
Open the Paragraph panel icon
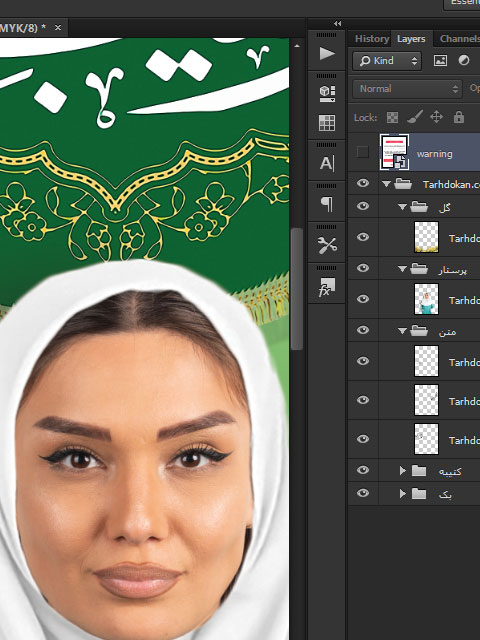[x=327, y=204]
